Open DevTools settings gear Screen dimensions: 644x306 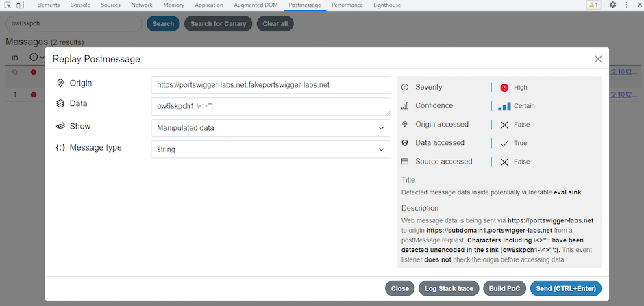point(612,5)
